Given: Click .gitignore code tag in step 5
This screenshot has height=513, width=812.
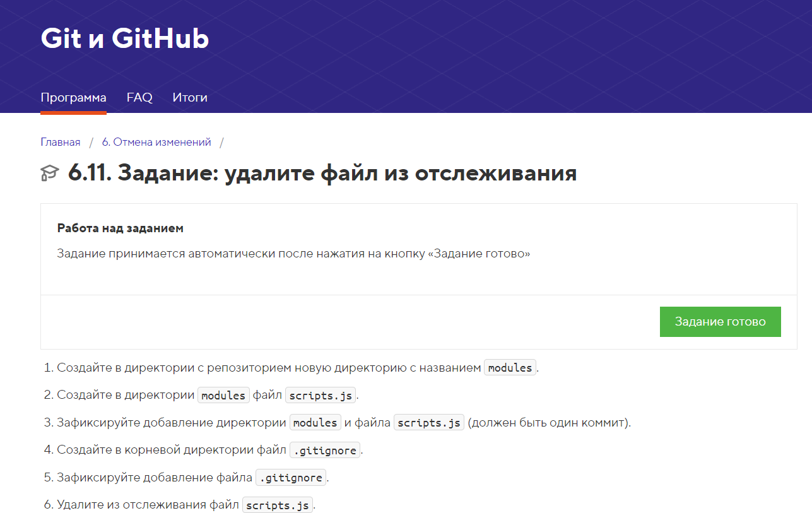Looking at the screenshot, I should click(291, 478).
